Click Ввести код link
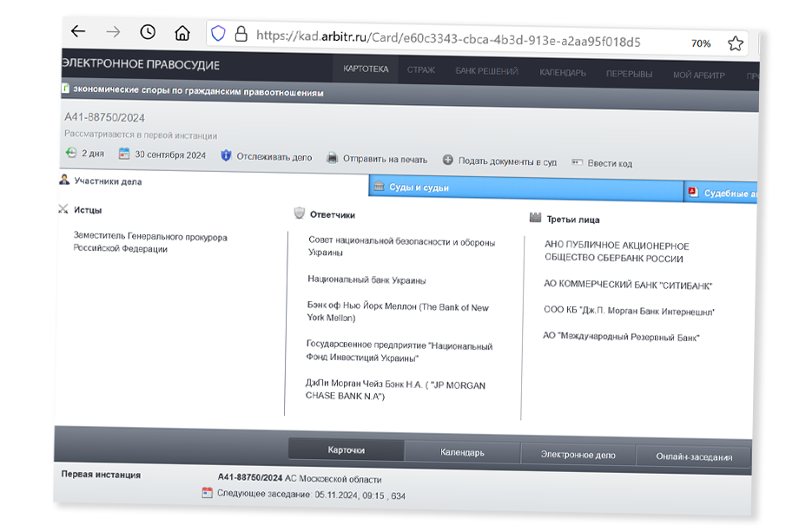This screenshot has width=799, height=532. point(610,163)
